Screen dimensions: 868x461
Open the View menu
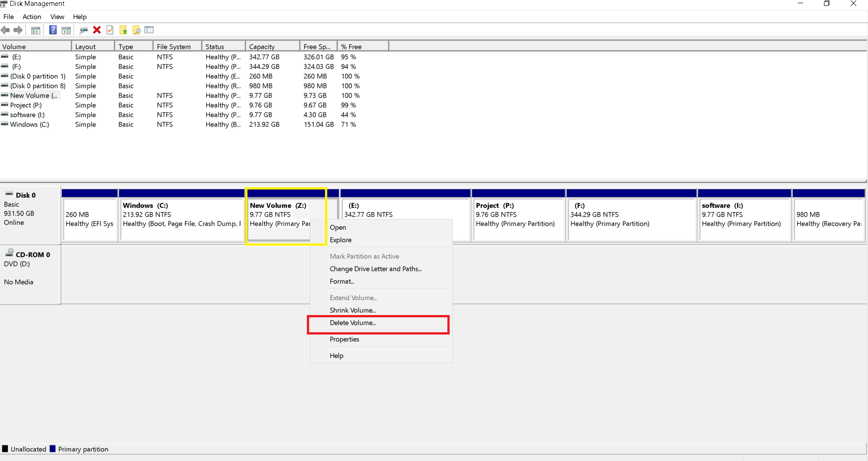(57, 17)
